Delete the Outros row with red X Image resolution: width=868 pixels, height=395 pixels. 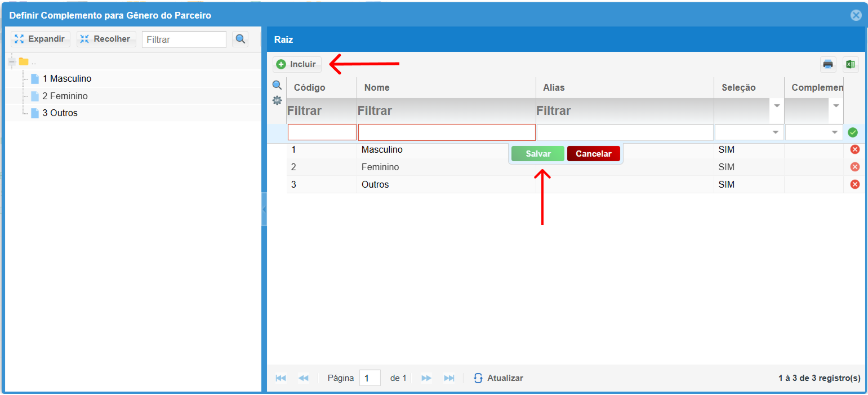pos(854,184)
